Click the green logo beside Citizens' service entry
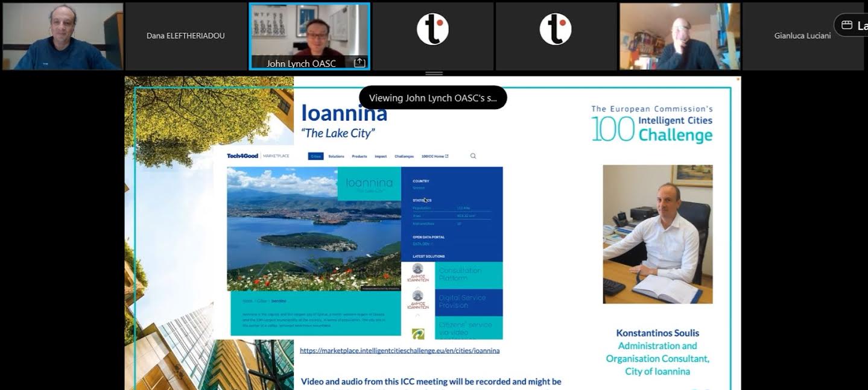868x390 pixels. (x=418, y=333)
